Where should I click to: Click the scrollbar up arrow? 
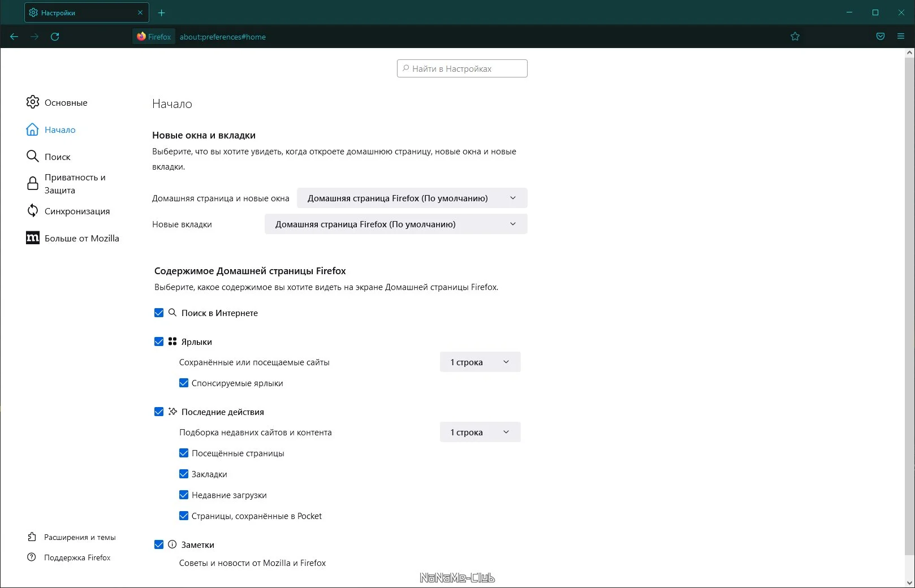(x=909, y=53)
